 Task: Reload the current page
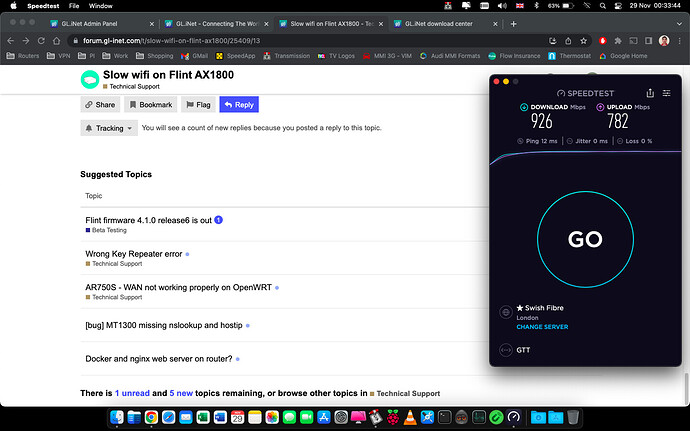click(41, 41)
